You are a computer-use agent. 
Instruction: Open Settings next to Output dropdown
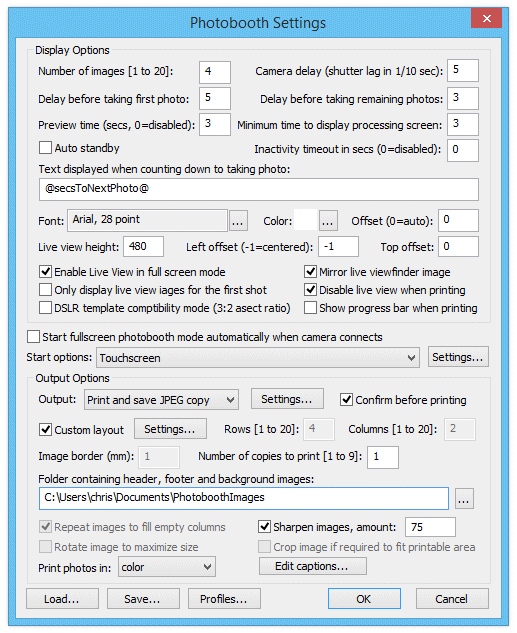[287, 399]
